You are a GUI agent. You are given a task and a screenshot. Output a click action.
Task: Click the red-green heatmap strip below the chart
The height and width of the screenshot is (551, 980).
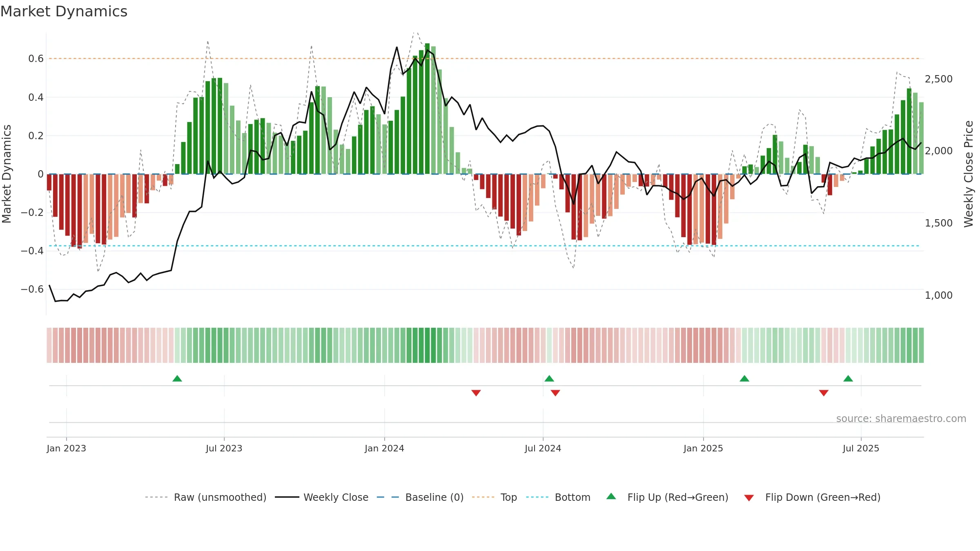[x=485, y=345]
